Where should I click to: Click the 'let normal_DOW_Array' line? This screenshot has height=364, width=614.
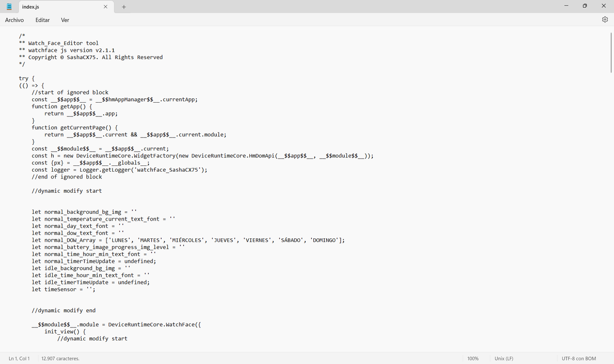(188, 240)
